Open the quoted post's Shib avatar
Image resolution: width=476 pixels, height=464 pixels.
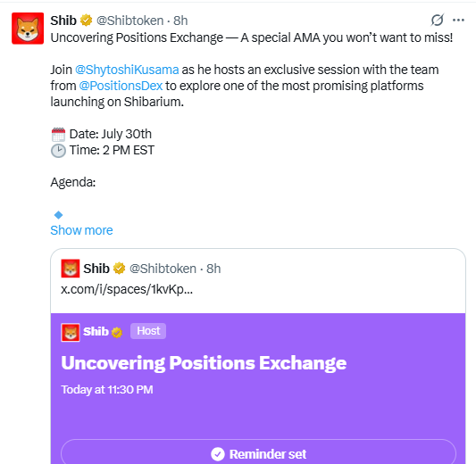click(71, 269)
